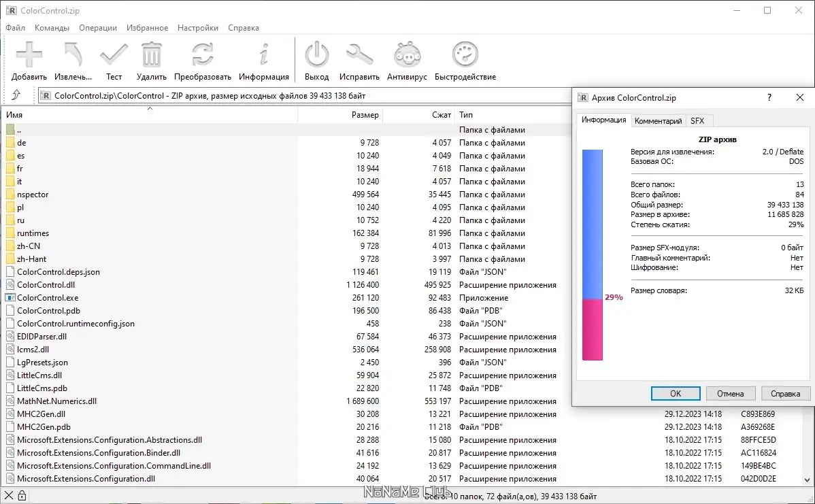
Task: Switch to the Комментарий tab
Action: (x=659, y=120)
